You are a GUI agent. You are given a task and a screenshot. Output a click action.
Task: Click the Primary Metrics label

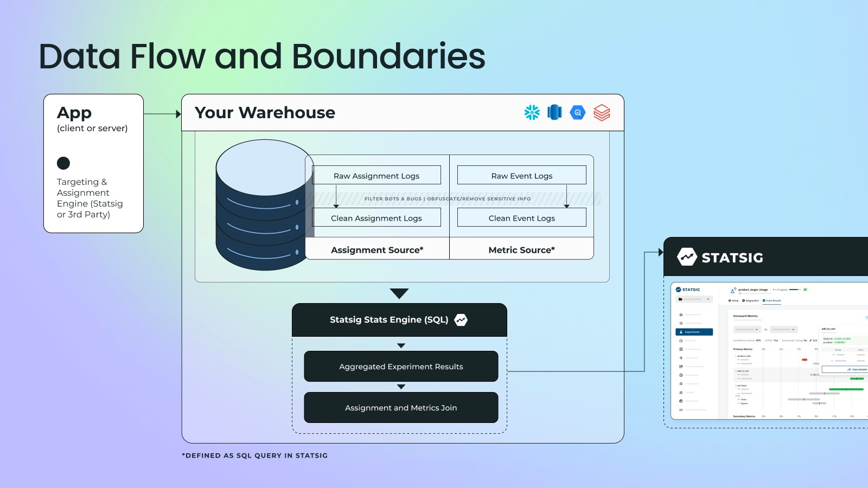[743, 349]
